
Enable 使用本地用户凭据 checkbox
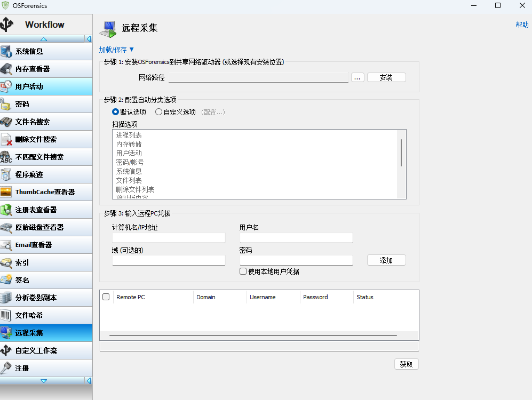(243, 271)
